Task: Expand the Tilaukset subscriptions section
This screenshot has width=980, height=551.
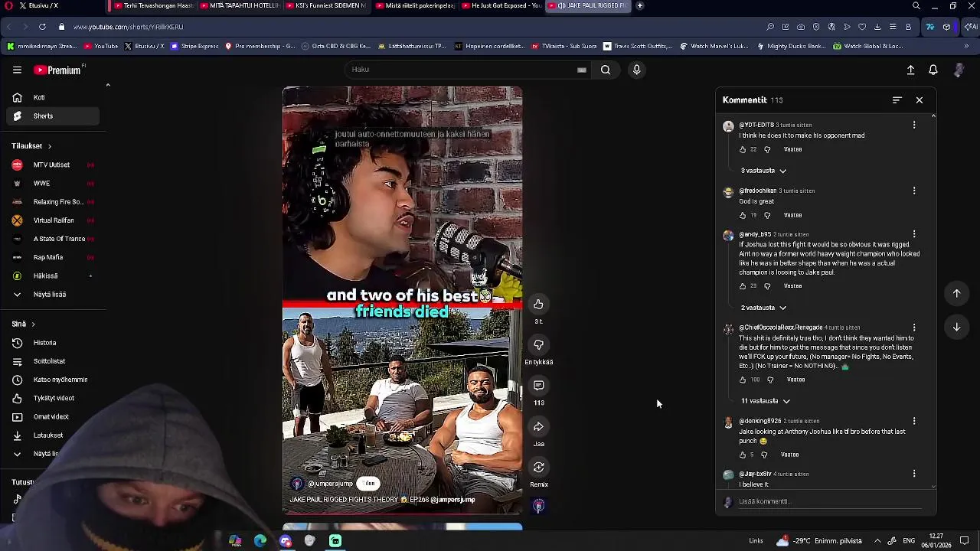Action: (31, 145)
